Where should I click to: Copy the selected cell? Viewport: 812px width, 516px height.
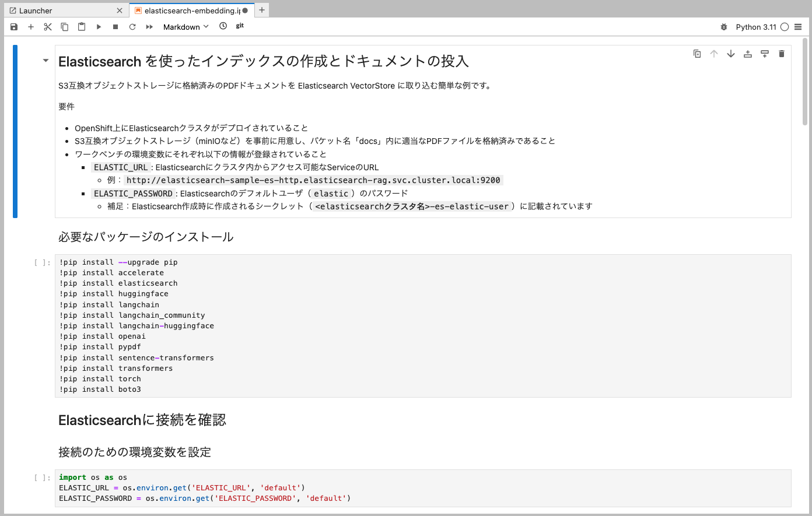tap(65, 27)
